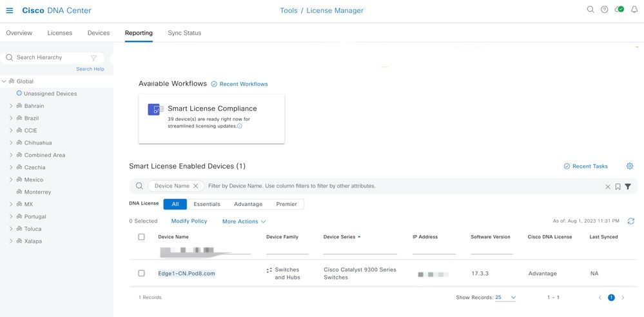Expand the CCIE site

(x=11, y=131)
